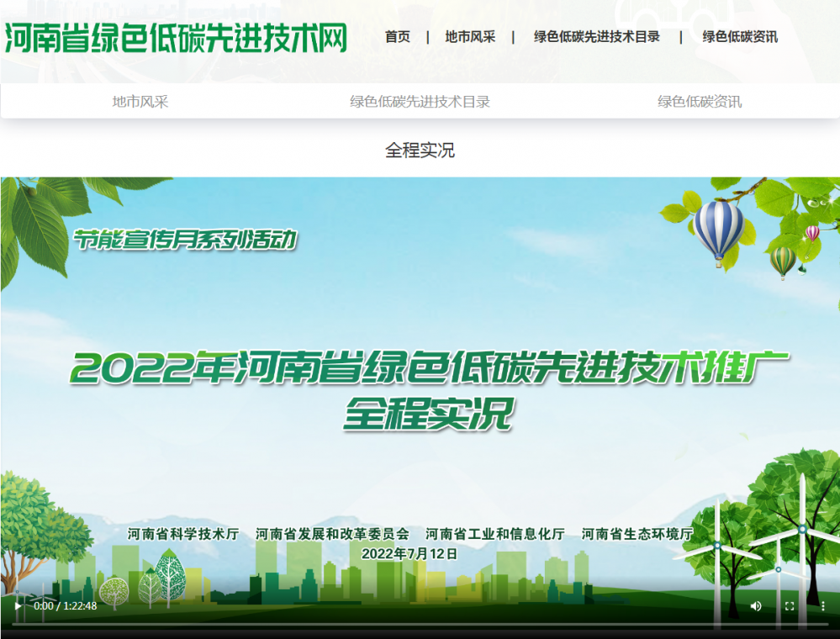Click 河南省发展和改革委员会 text in the video
The image size is (840, 639).
pos(332,534)
